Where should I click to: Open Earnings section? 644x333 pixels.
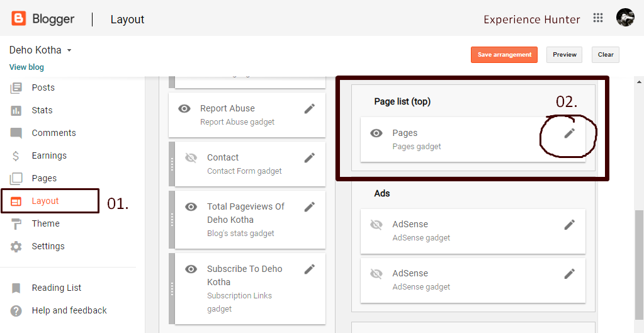point(49,155)
